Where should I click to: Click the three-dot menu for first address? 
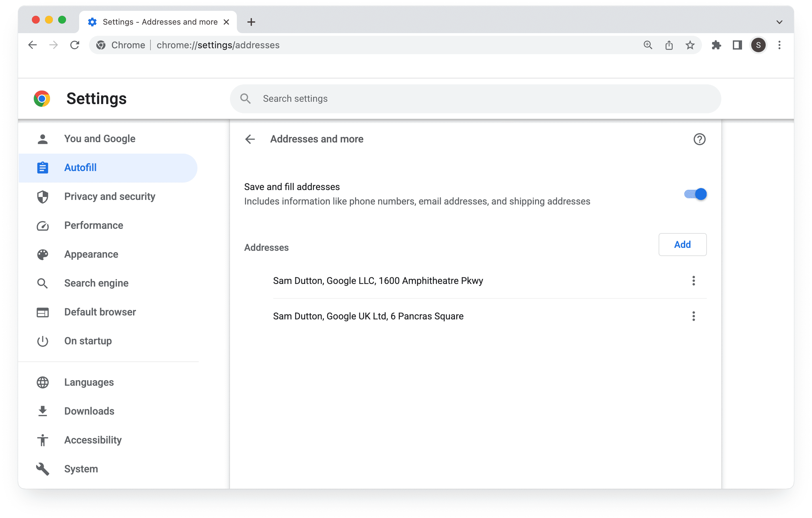click(694, 281)
